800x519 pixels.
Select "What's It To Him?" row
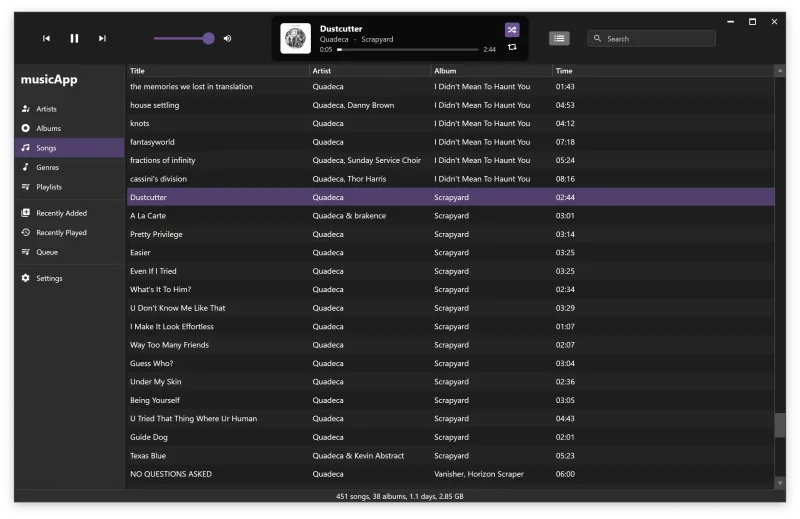[x=451, y=289]
